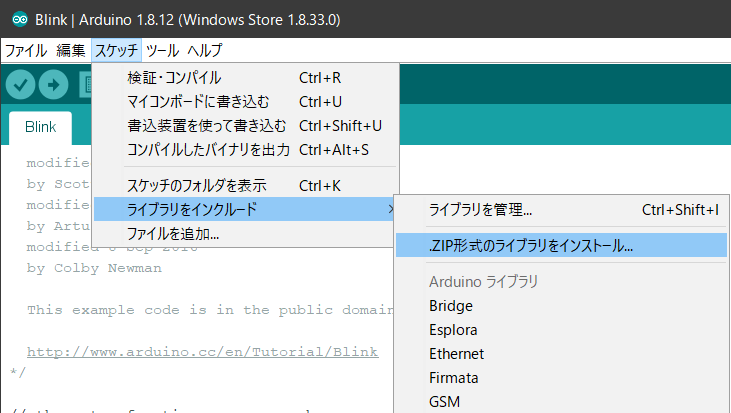The width and height of the screenshot is (731, 413).
Task: Open the ヘルプ menu
Action: (205, 50)
